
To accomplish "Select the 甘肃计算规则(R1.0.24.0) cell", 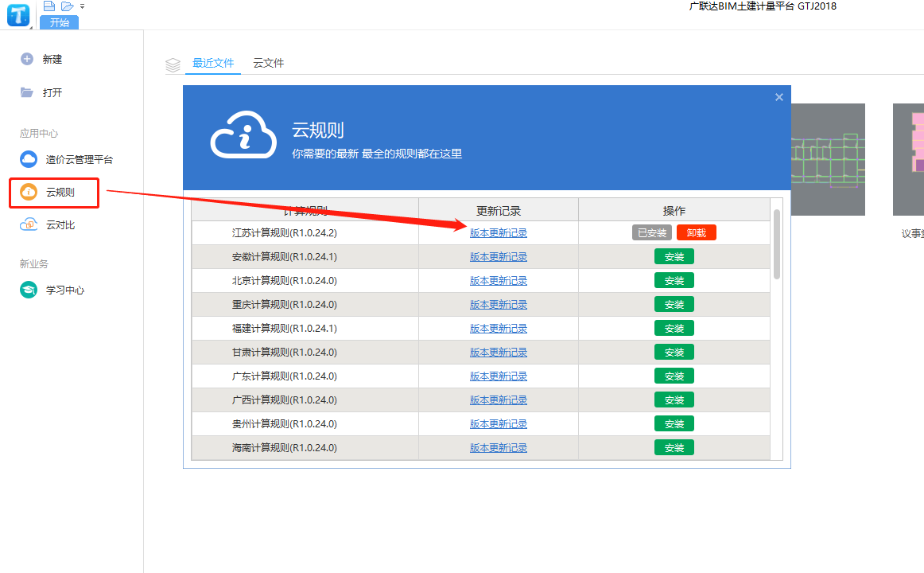I will 305,353.
